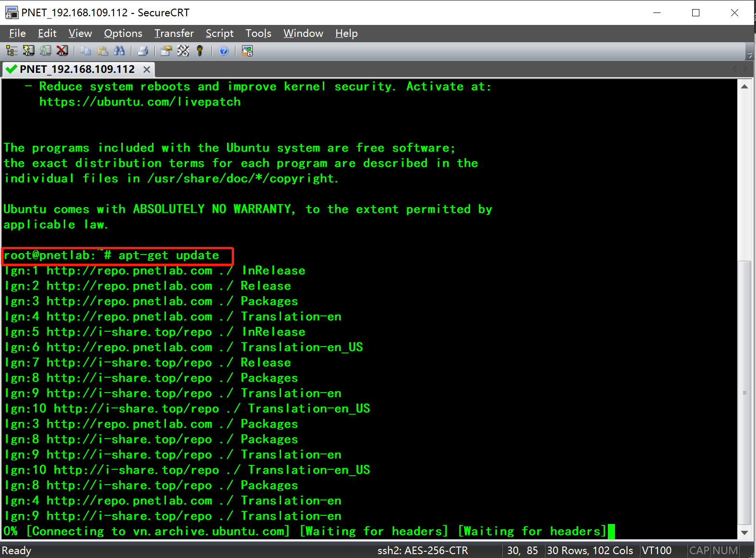The width and height of the screenshot is (756, 558).
Task: Click the '30, 85' cursor position status
Action: point(522,550)
